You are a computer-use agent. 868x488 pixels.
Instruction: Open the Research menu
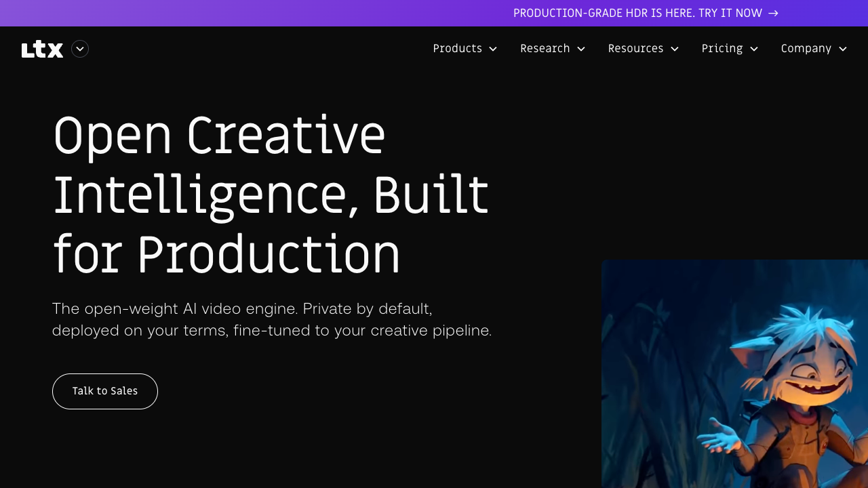coord(552,49)
